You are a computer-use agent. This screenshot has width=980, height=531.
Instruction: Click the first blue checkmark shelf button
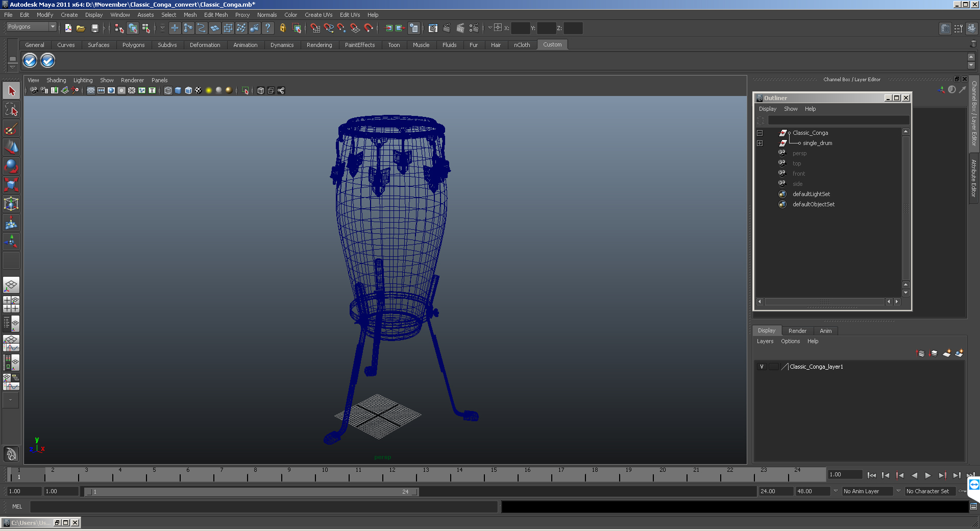click(30, 61)
